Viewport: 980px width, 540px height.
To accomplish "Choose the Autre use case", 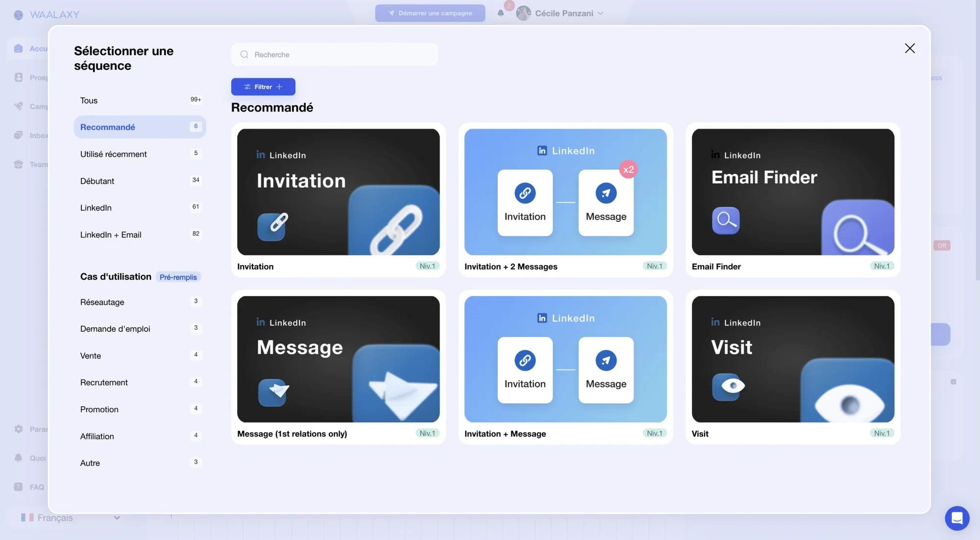I will click(140, 463).
